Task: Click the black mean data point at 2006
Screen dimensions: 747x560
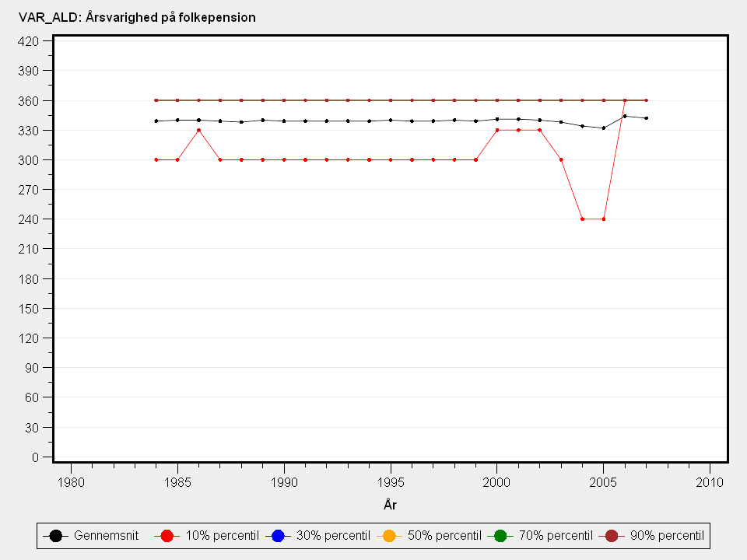Action: pos(625,116)
